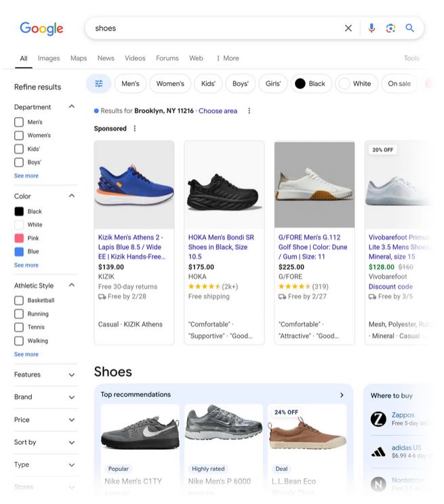Open the Google logo homepage

coord(41,28)
